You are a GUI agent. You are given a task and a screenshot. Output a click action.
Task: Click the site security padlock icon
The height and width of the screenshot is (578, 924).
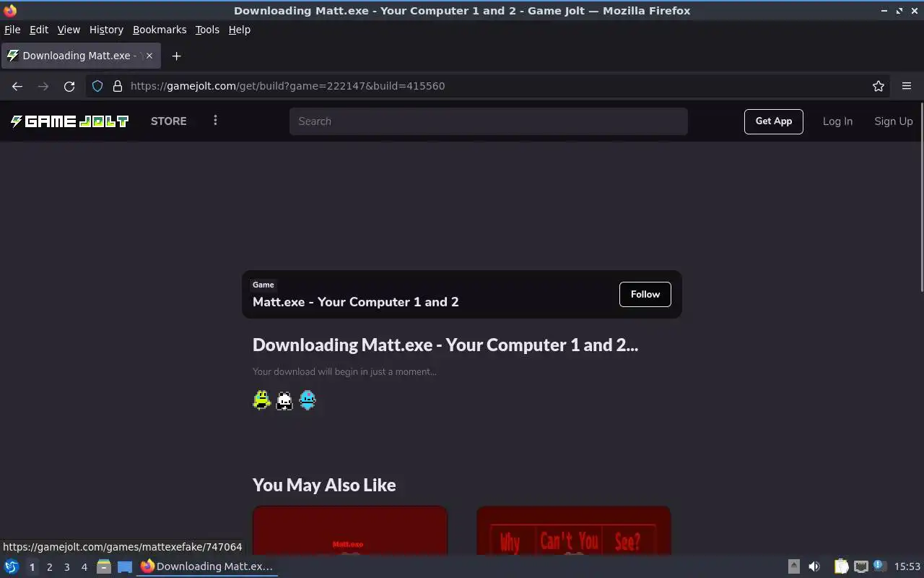point(118,86)
